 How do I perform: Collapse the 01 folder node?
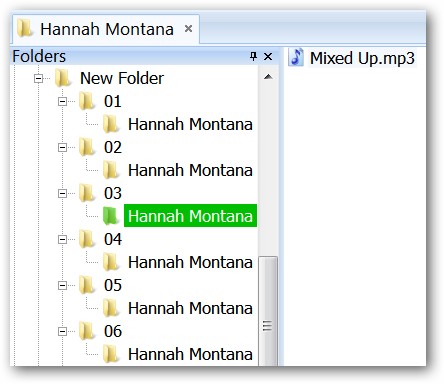(62, 101)
